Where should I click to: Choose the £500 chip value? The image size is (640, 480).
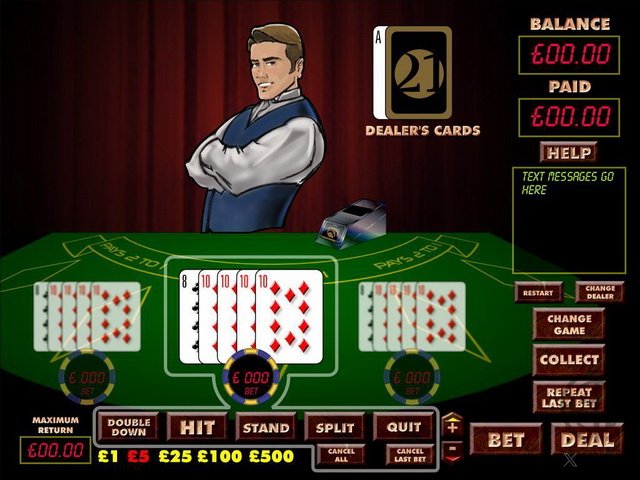[271, 456]
